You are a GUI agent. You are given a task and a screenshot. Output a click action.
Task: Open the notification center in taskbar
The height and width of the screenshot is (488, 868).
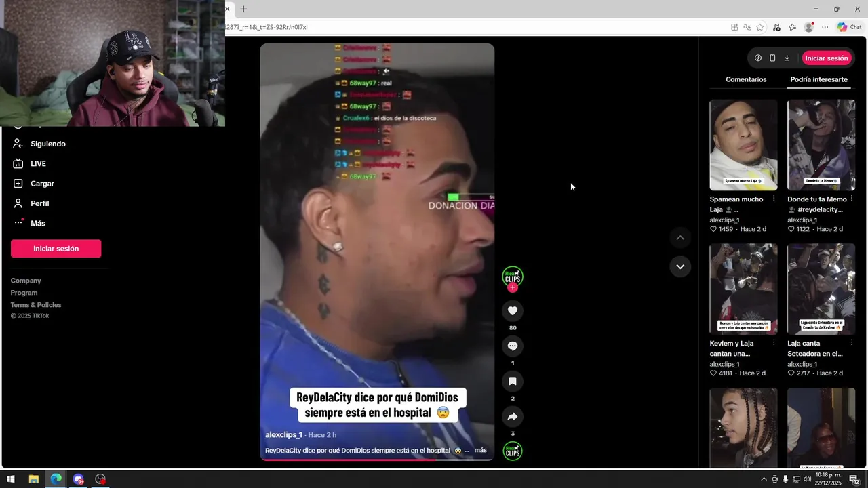(854, 479)
